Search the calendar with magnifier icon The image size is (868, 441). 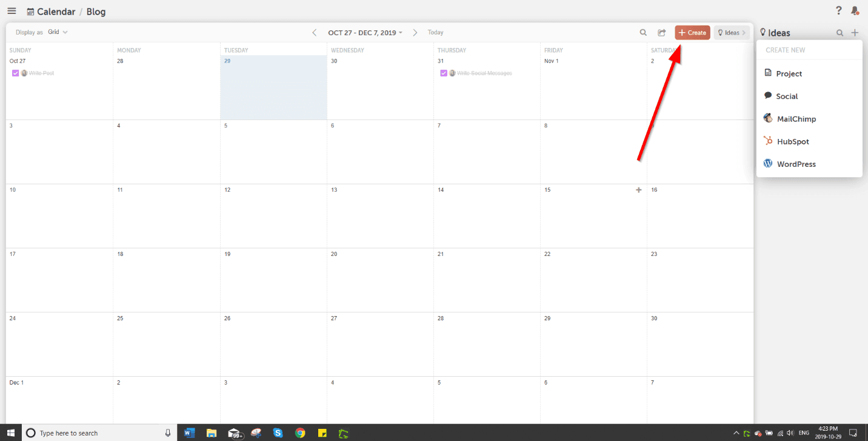[643, 33]
